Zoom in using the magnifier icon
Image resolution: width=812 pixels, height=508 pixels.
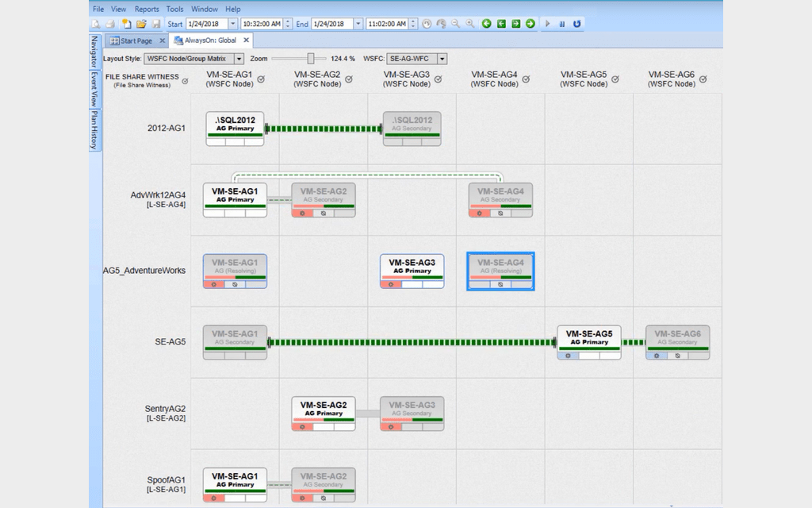(x=469, y=24)
